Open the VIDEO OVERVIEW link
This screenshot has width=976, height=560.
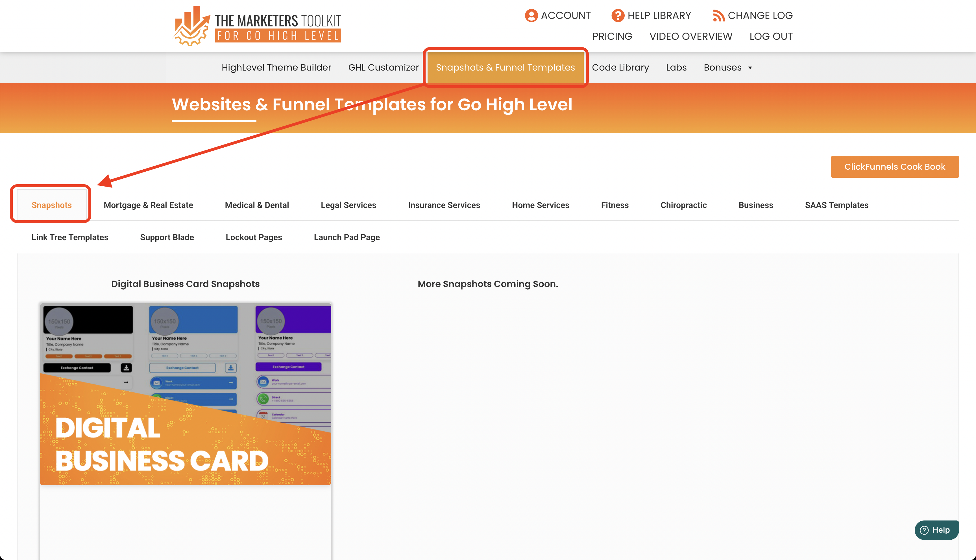[x=690, y=36]
